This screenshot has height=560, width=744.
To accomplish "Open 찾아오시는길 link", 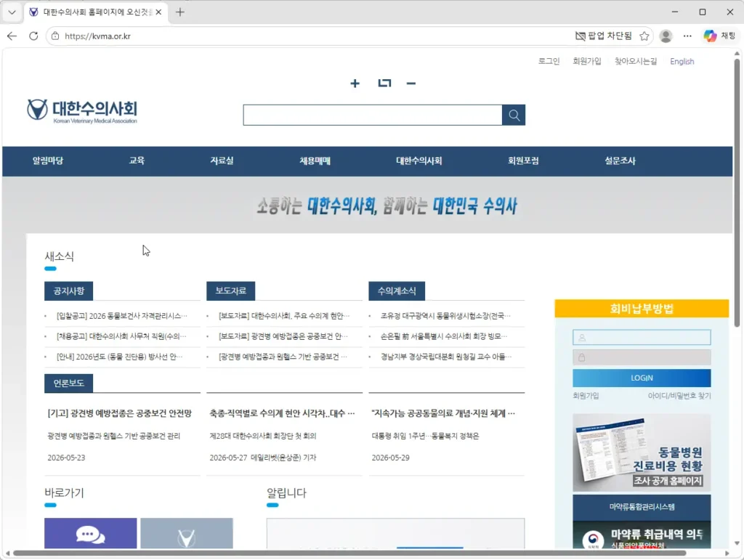I will [x=636, y=61].
